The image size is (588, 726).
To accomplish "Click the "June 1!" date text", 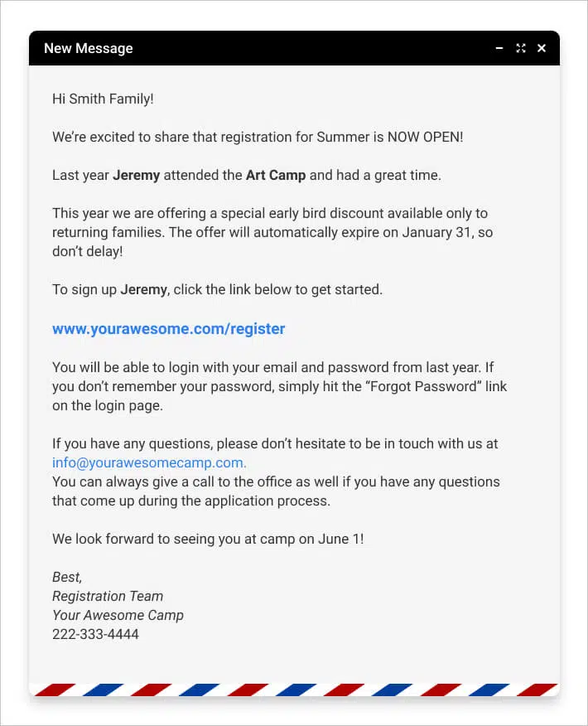I will [x=341, y=539].
